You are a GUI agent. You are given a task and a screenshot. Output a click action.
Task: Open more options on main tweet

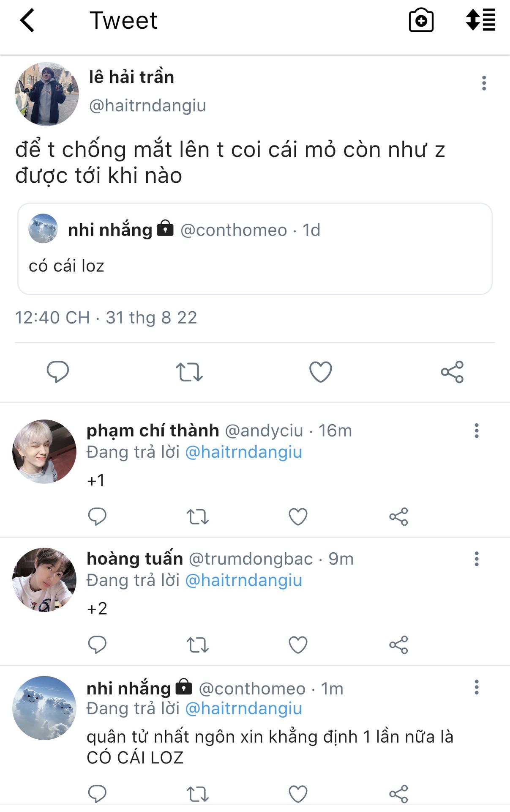click(x=484, y=83)
